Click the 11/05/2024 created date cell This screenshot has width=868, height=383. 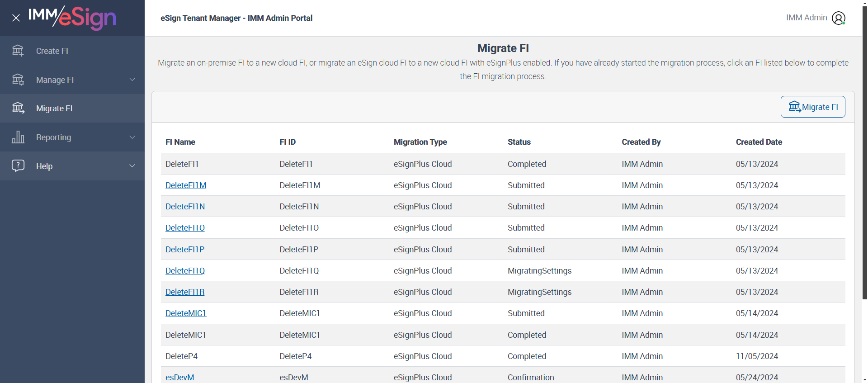click(757, 356)
